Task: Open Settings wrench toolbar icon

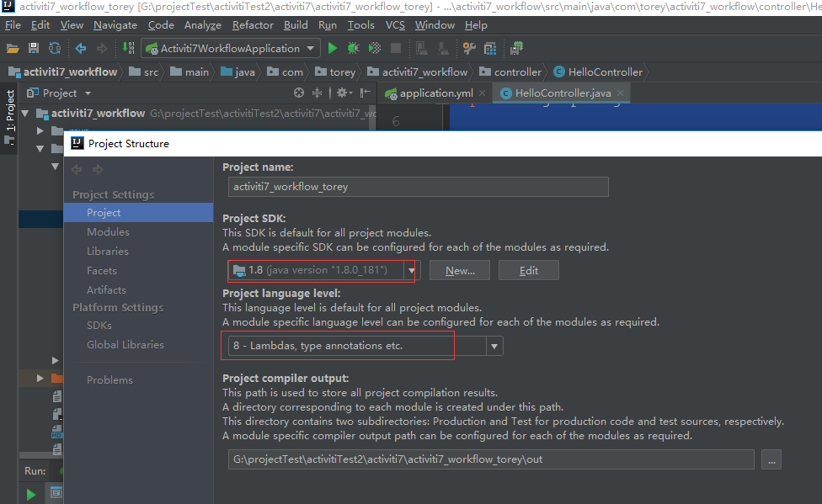Action: [x=469, y=48]
